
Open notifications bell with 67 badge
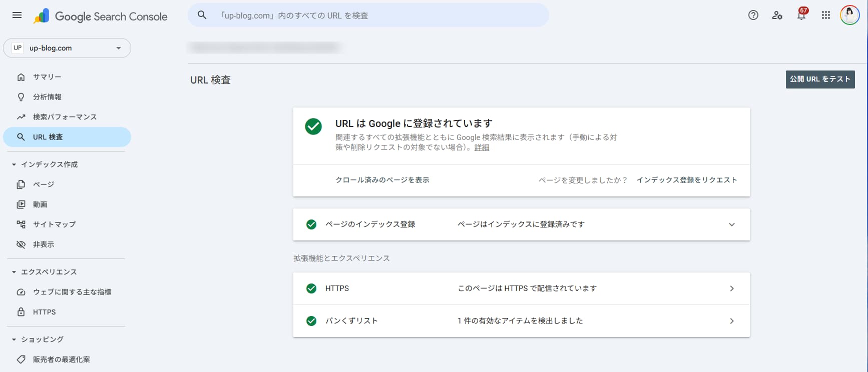802,14
